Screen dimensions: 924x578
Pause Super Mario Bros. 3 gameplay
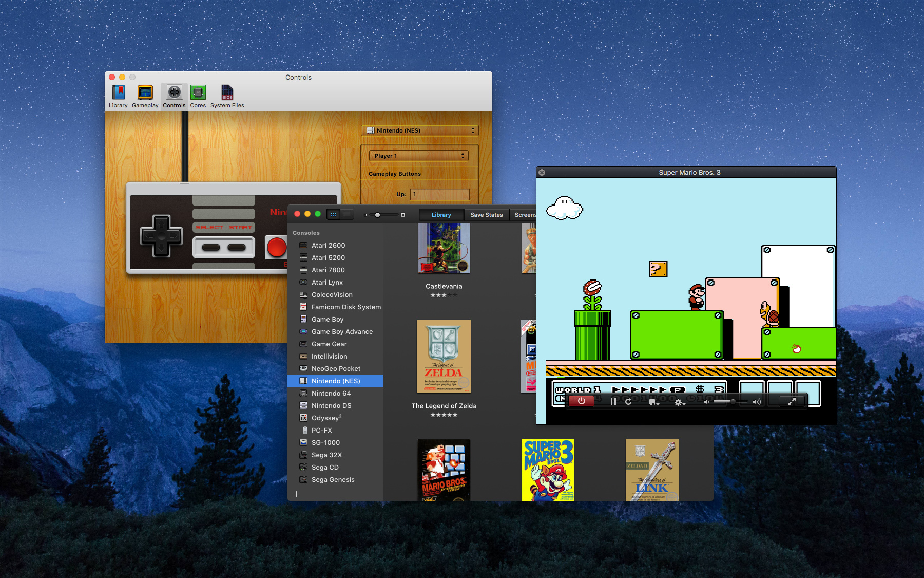[x=614, y=401]
